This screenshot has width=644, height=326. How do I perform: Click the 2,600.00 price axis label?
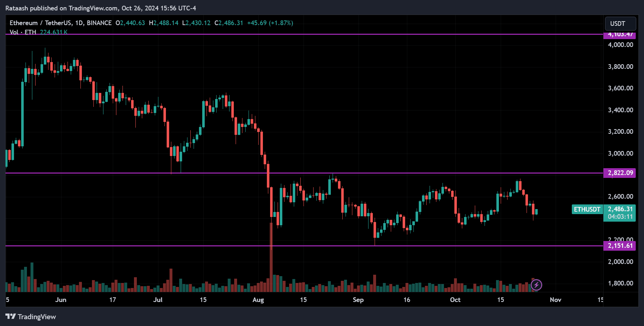pos(620,197)
